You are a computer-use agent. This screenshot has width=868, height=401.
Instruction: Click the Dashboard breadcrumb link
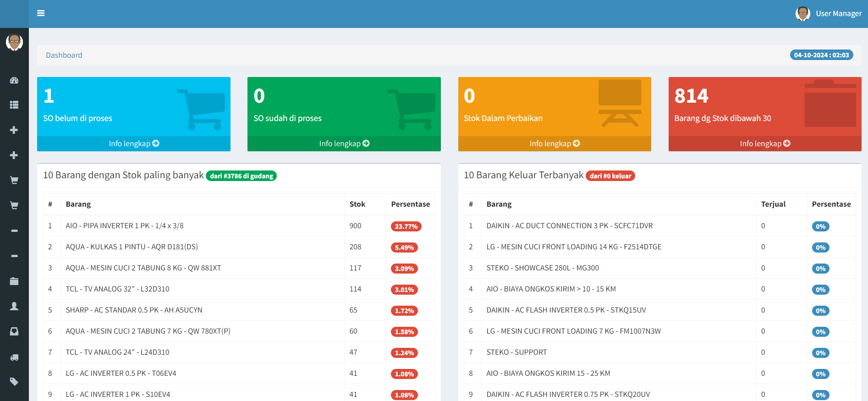(x=64, y=55)
